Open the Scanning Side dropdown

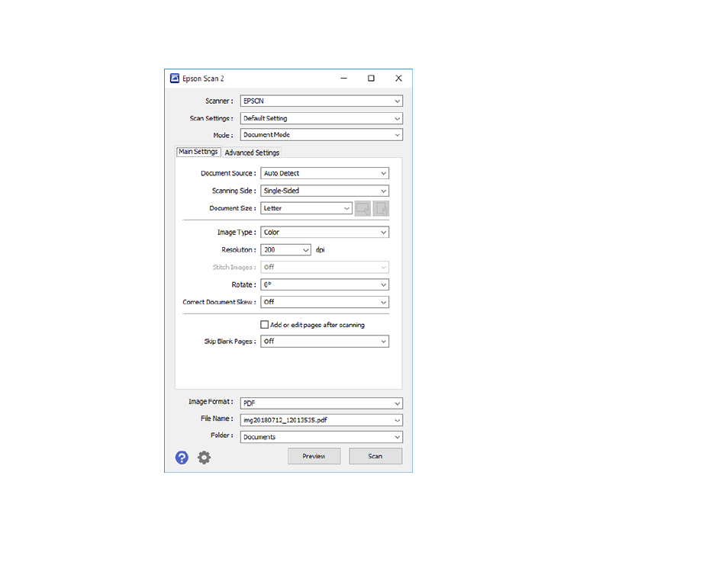[324, 191]
